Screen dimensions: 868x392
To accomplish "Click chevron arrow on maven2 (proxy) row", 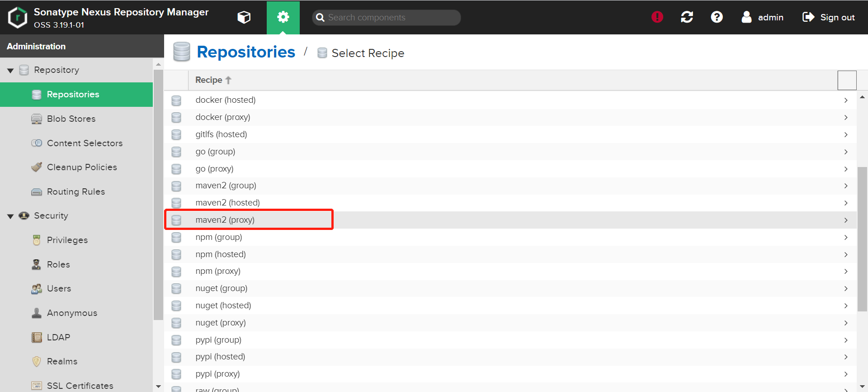I will pos(846,220).
